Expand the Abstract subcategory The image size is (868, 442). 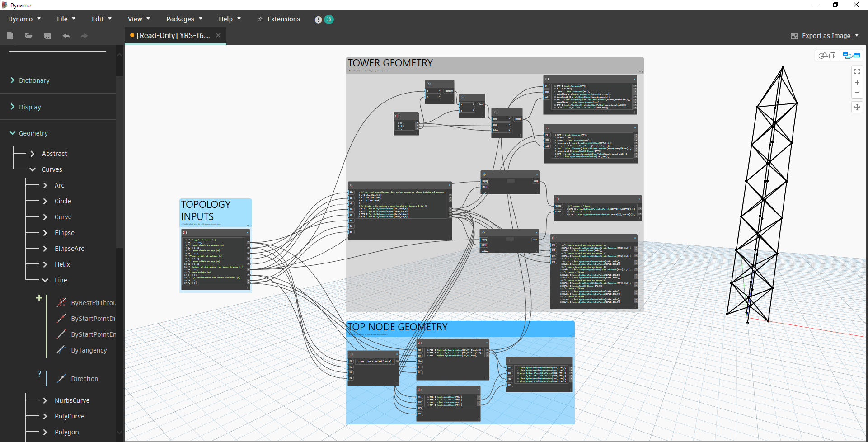33,154
